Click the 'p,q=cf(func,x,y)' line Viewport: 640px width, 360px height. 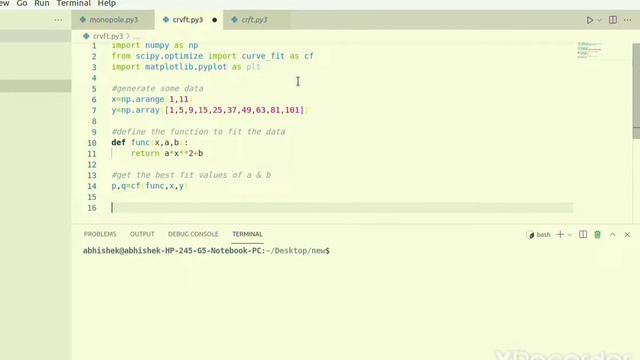click(x=149, y=186)
